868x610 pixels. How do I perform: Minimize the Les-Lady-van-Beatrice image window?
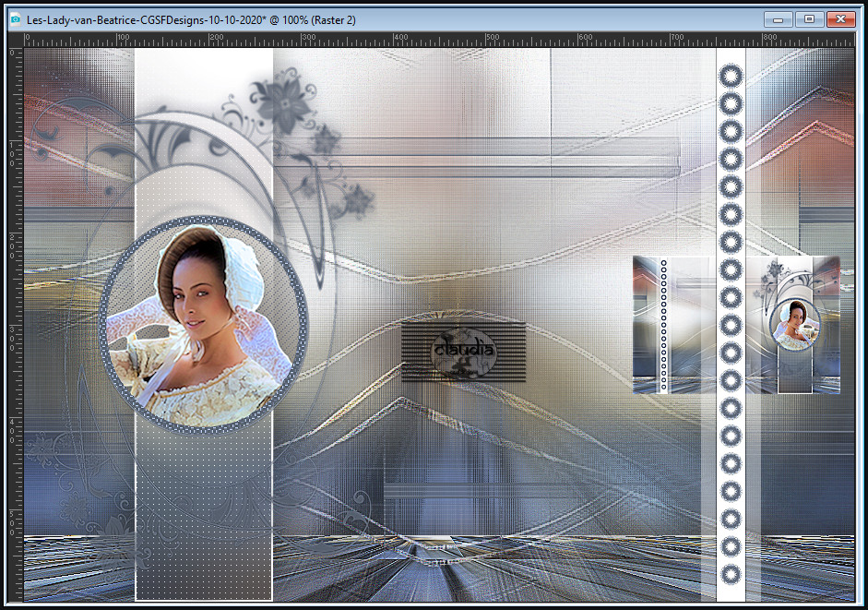(778, 19)
